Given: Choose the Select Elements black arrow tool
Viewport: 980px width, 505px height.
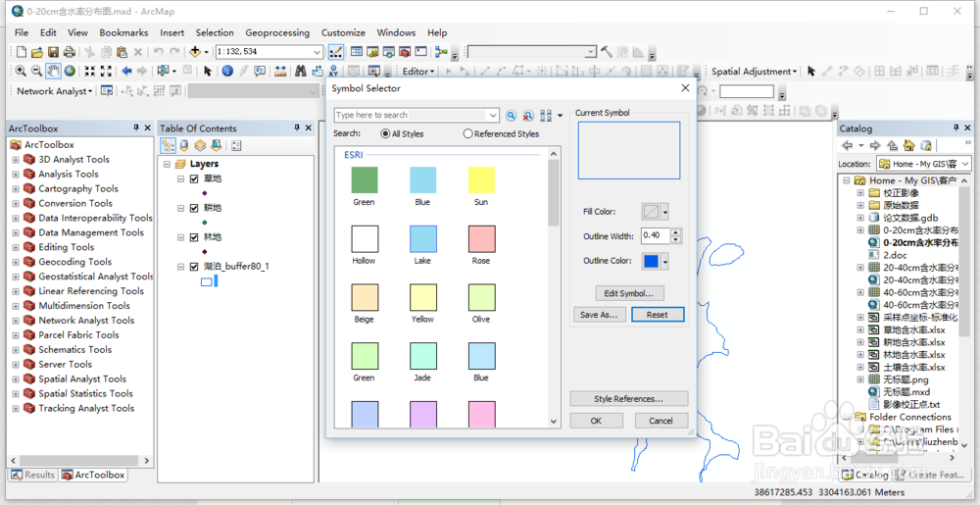Looking at the screenshot, I should click(208, 71).
